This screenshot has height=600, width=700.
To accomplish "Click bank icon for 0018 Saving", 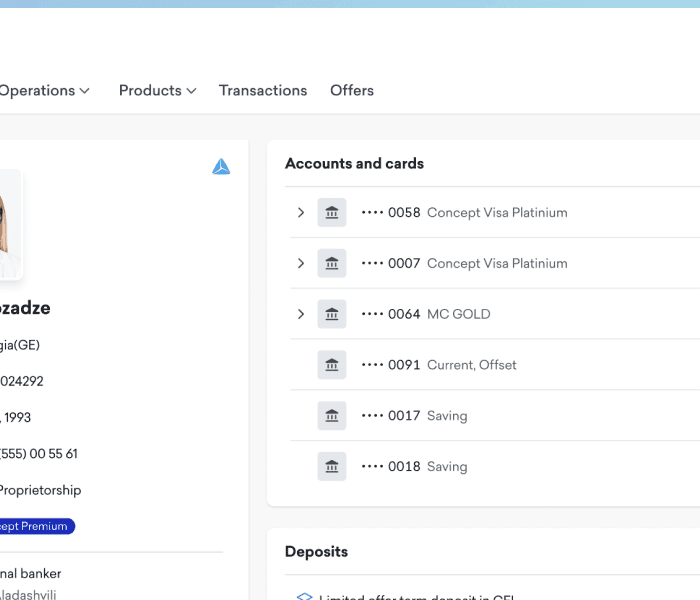I will (x=332, y=467).
